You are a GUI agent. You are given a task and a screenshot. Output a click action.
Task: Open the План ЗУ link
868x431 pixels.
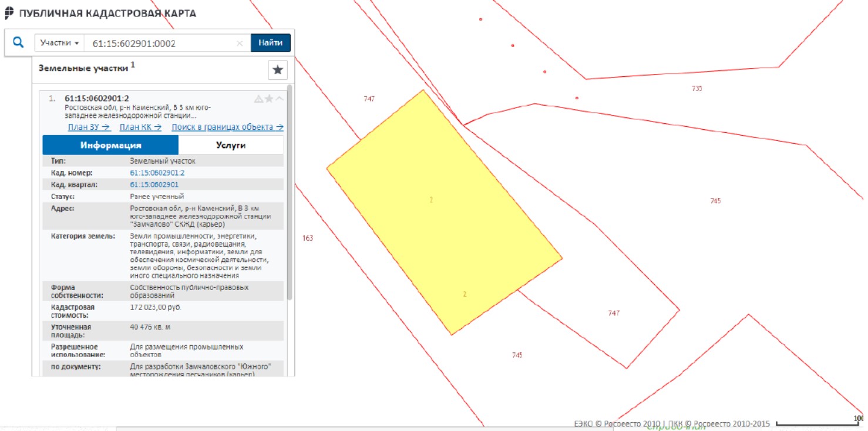(89, 127)
